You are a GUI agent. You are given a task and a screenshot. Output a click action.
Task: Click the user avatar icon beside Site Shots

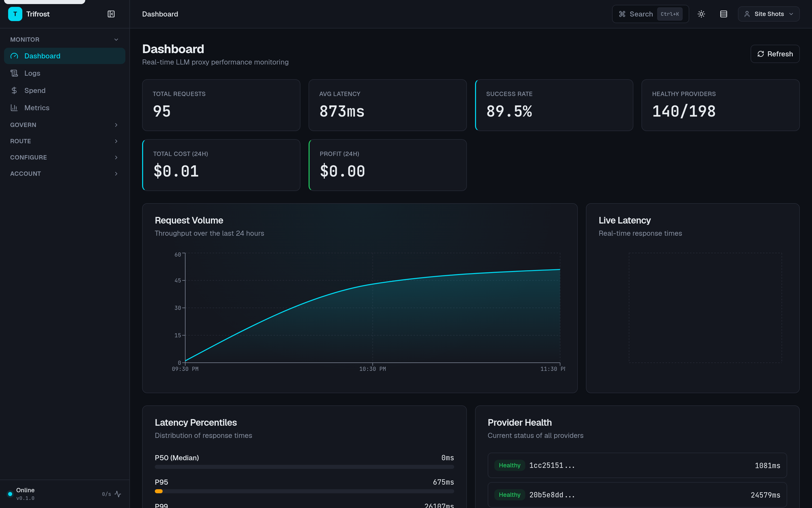pyautogui.click(x=747, y=14)
